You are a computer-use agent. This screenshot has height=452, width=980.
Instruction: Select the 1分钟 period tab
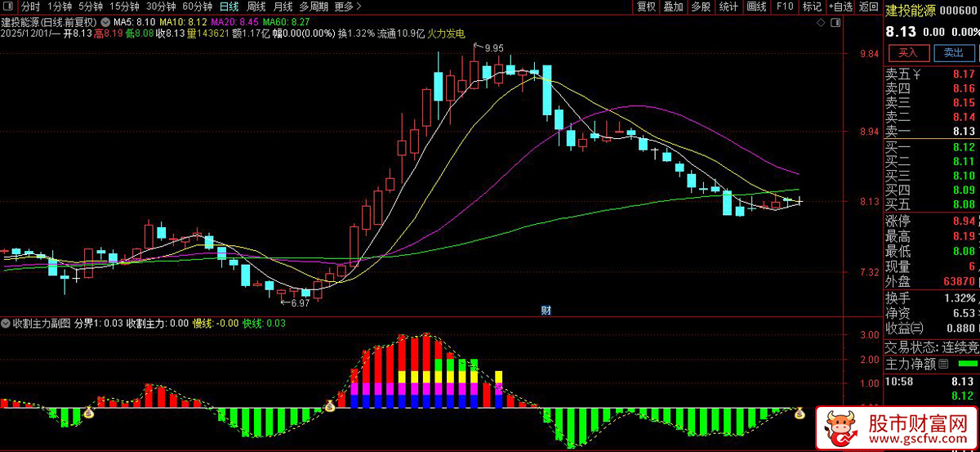point(60,7)
